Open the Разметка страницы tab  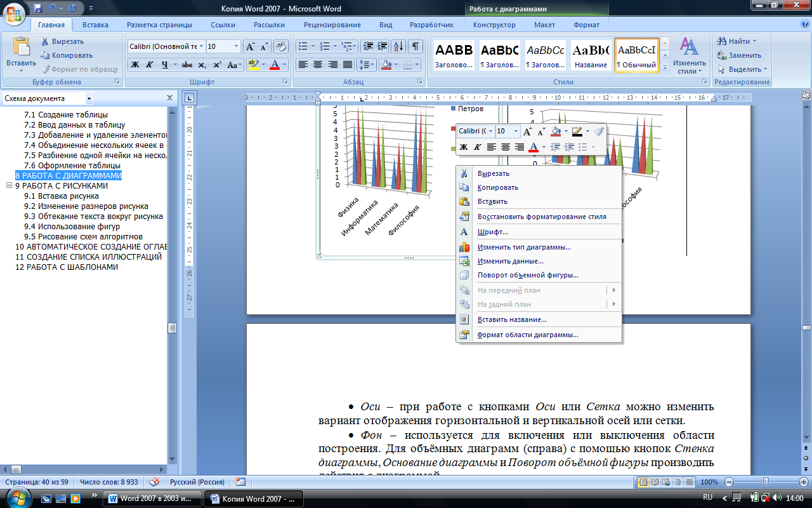(x=159, y=25)
